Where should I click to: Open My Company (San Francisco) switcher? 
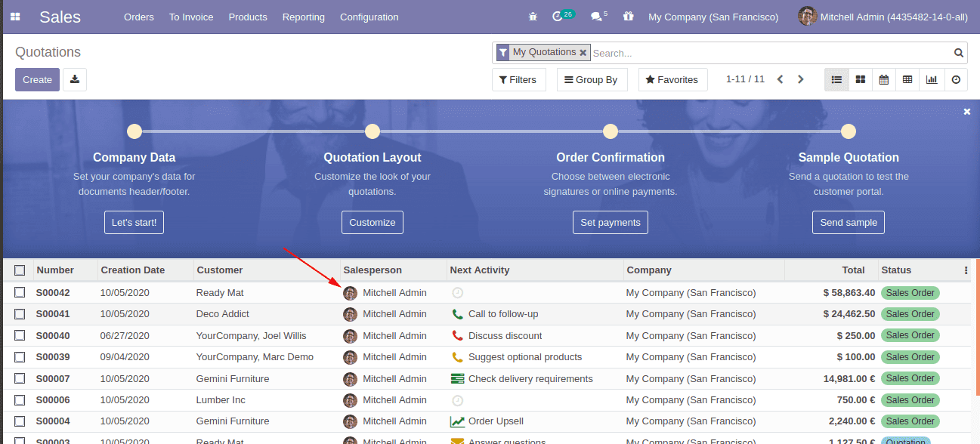713,17
